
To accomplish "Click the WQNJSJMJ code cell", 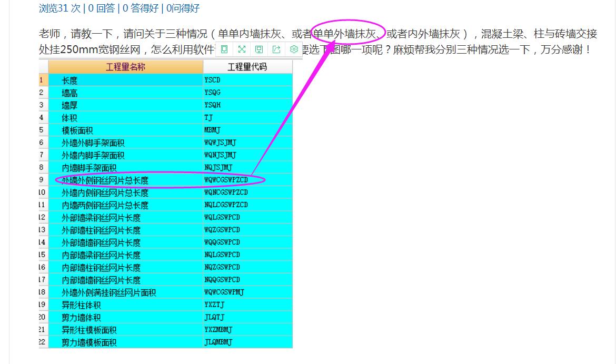I will click(247, 156).
